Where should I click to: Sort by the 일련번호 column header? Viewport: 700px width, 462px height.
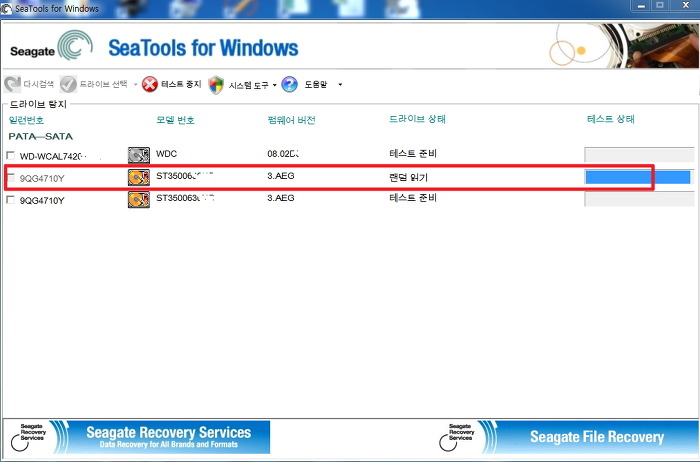click(27, 120)
